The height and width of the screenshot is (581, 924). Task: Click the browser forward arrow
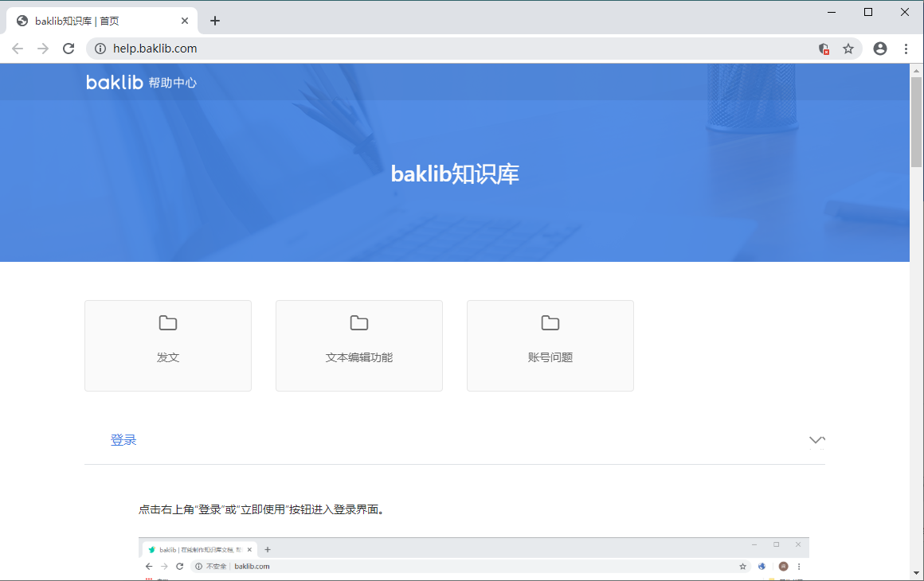coord(43,49)
